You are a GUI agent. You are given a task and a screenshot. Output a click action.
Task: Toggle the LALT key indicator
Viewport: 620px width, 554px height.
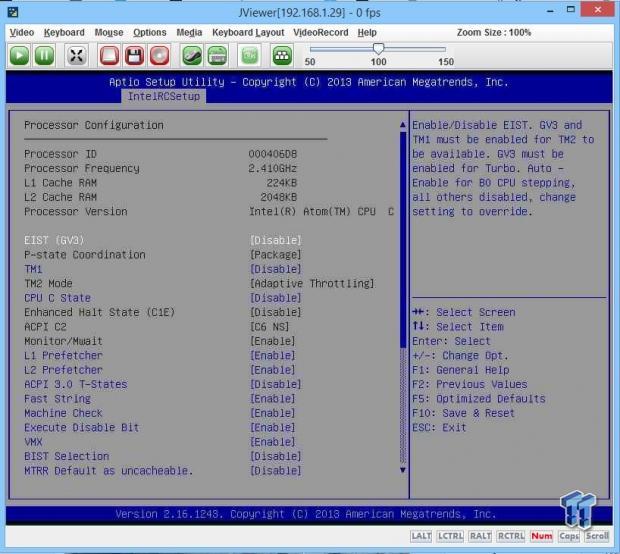pos(421,536)
